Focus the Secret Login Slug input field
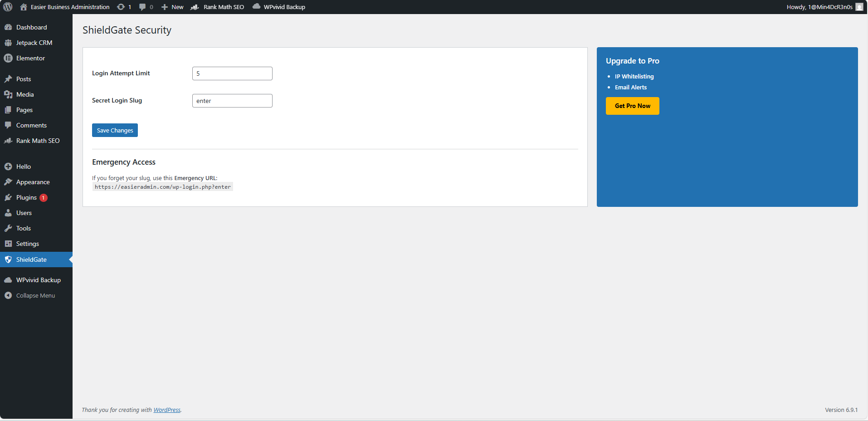Image resolution: width=868 pixels, height=421 pixels. tap(232, 101)
